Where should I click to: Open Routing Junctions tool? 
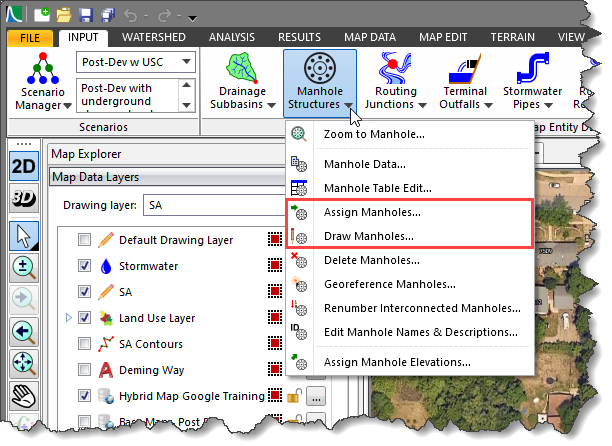click(395, 82)
